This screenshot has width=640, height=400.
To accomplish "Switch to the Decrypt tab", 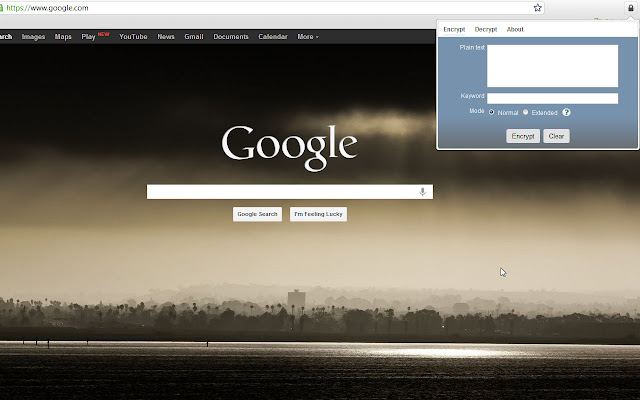I will point(486,29).
